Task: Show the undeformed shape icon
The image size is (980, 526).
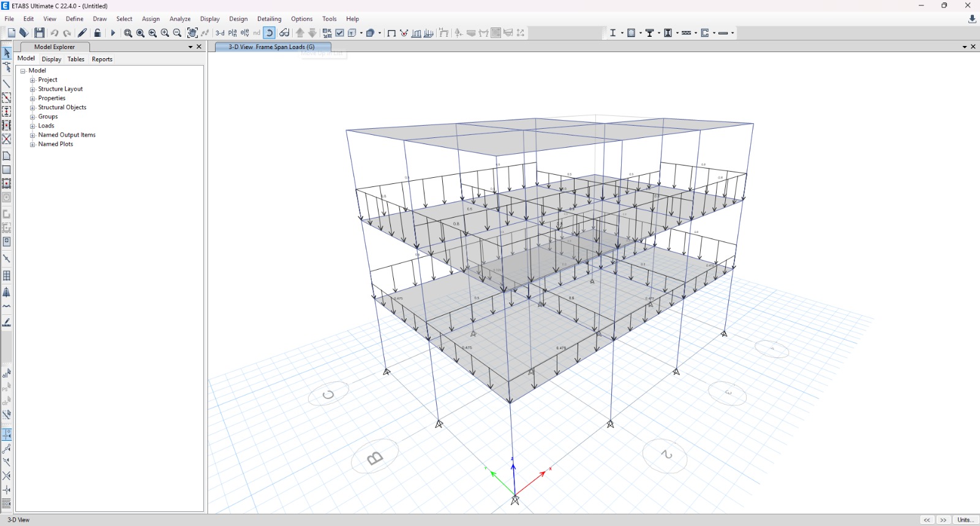Action: click(391, 33)
